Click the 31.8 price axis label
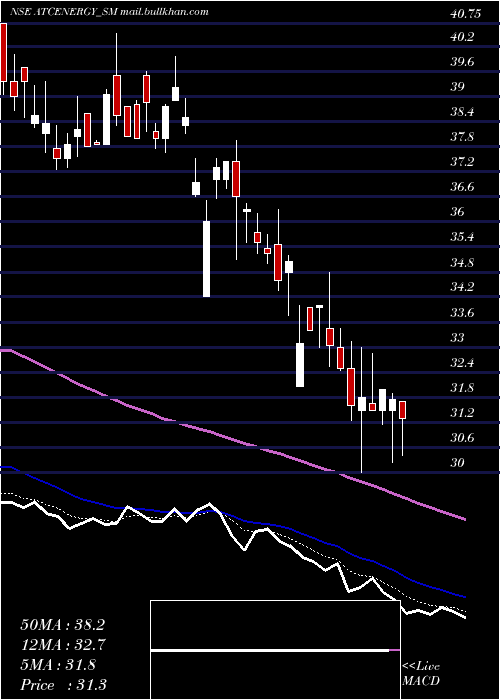 click(x=462, y=388)
